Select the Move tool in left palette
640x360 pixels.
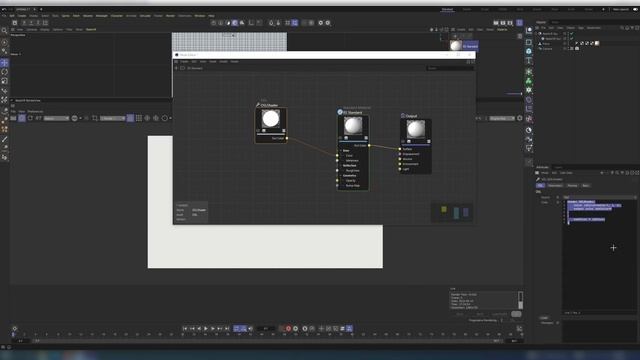(x=4, y=63)
